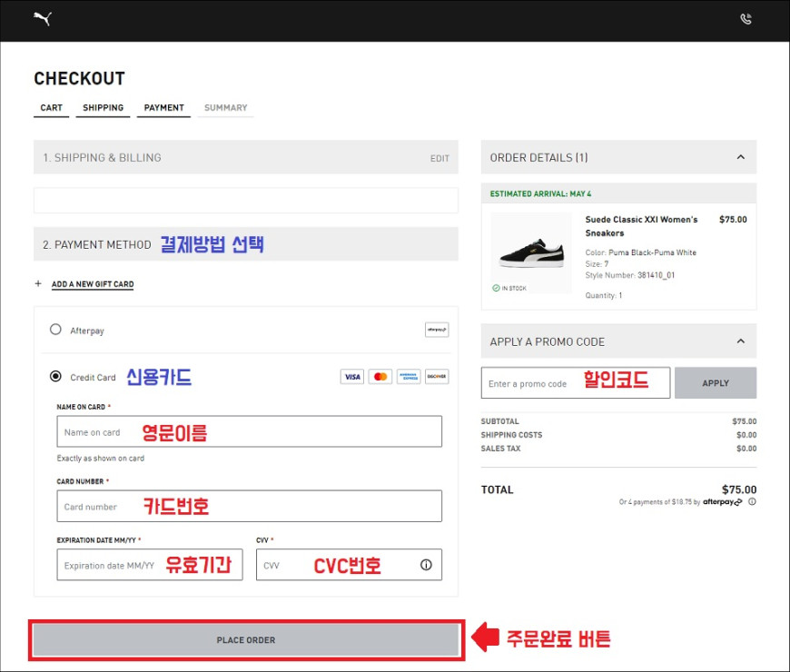Screen dimensions: 790x672
Task: Click the Total $75.00 amount
Action: [x=739, y=489]
